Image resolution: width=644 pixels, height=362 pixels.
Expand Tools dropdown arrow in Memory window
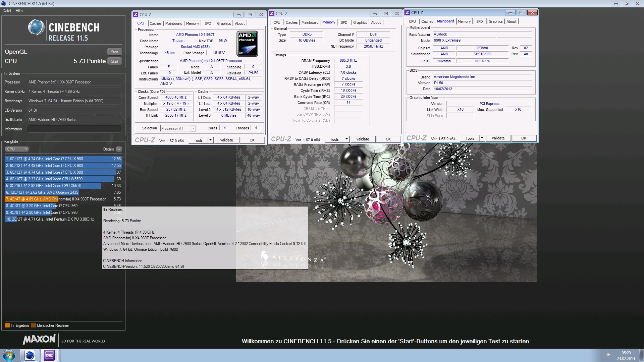click(x=346, y=139)
